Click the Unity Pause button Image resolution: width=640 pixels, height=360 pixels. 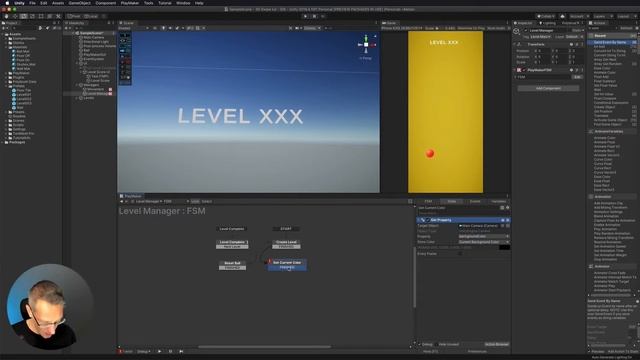point(314,16)
